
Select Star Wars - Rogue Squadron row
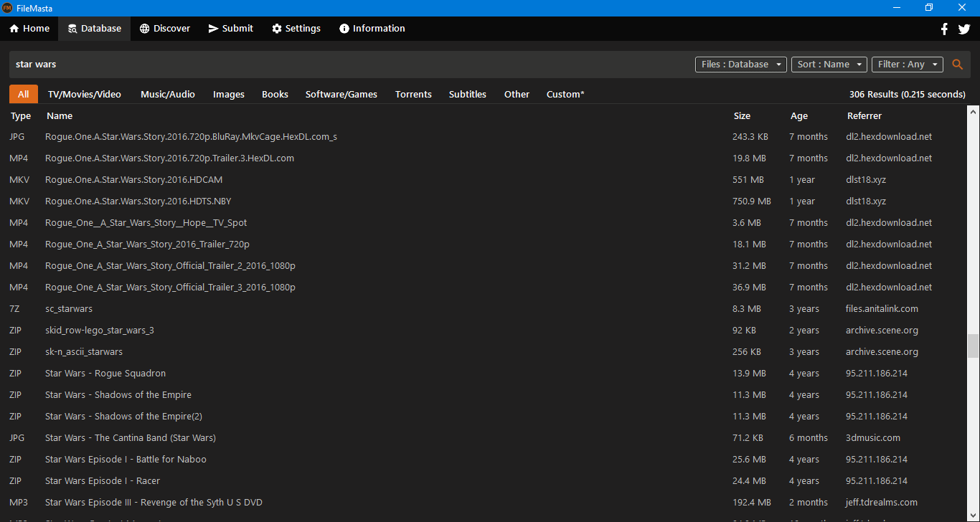(484, 374)
